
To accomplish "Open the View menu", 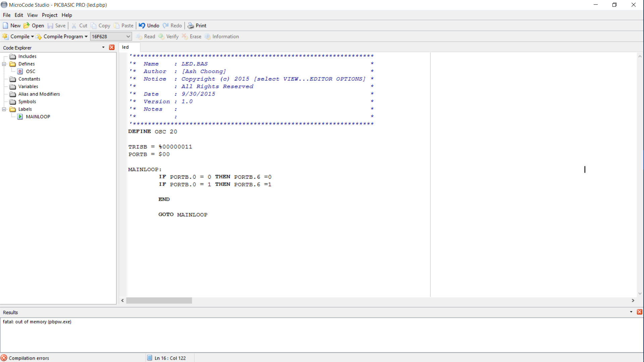I will point(32,15).
